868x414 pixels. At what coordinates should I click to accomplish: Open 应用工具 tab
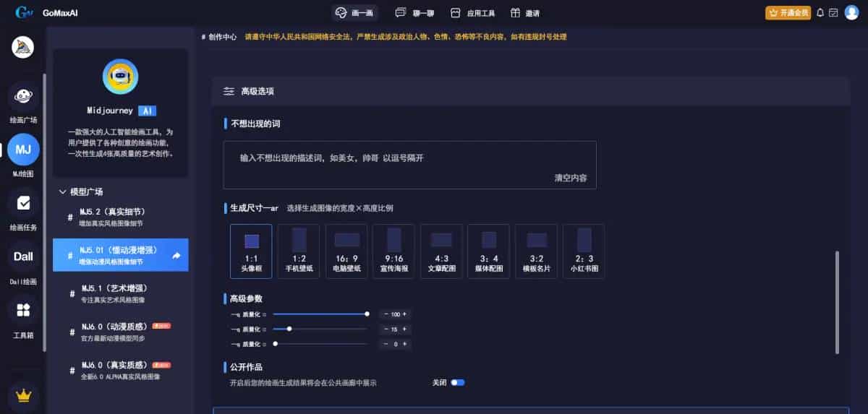pos(472,12)
